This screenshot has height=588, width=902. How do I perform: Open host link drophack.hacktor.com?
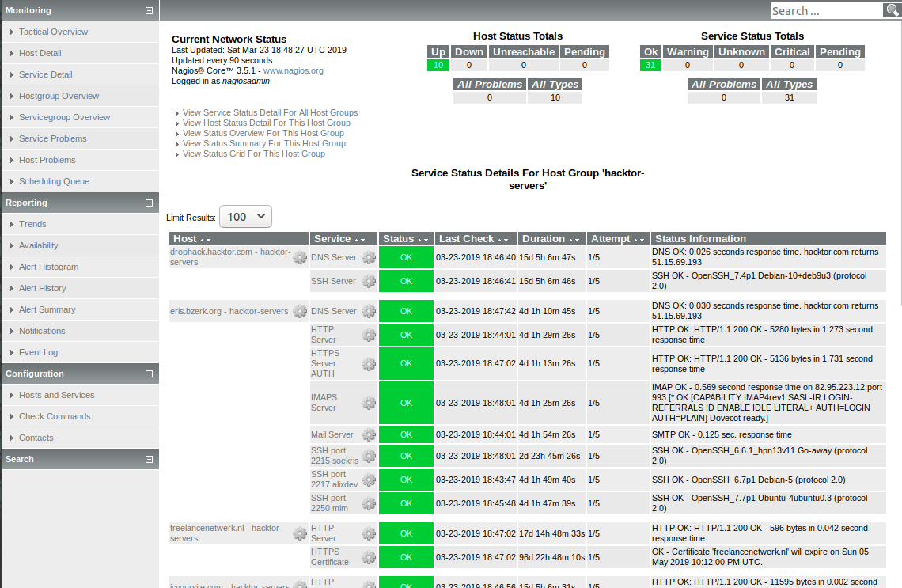click(230, 257)
